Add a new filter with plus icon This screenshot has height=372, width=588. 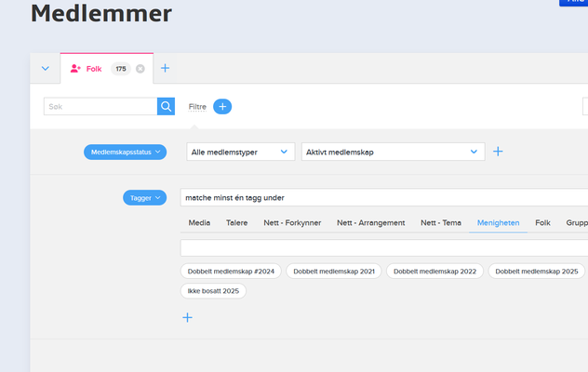click(222, 107)
